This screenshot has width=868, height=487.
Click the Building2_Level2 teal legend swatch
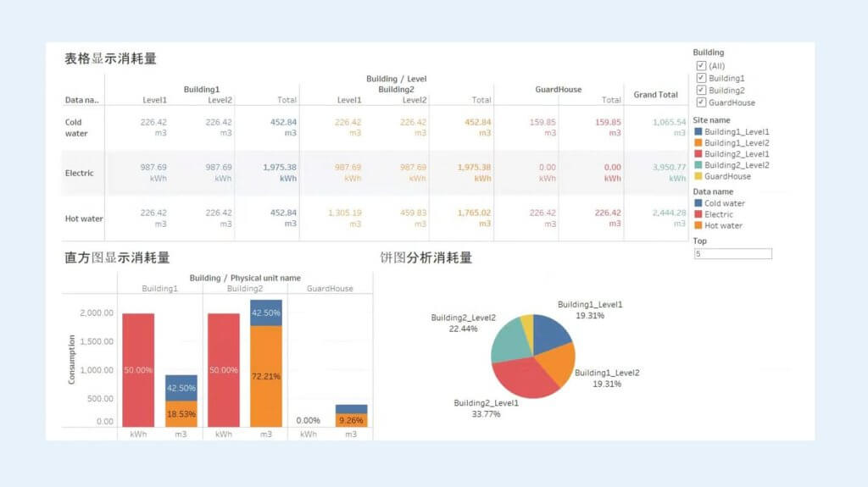(x=698, y=165)
